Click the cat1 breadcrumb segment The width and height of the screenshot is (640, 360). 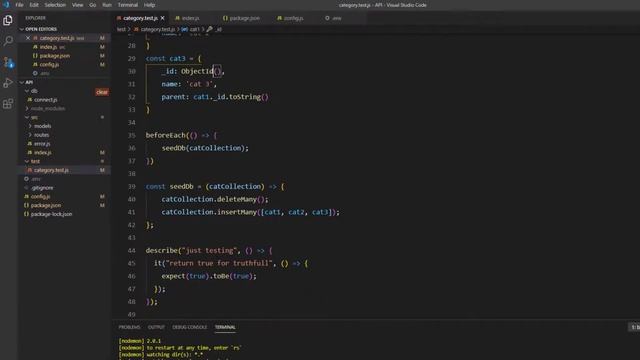pos(195,29)
